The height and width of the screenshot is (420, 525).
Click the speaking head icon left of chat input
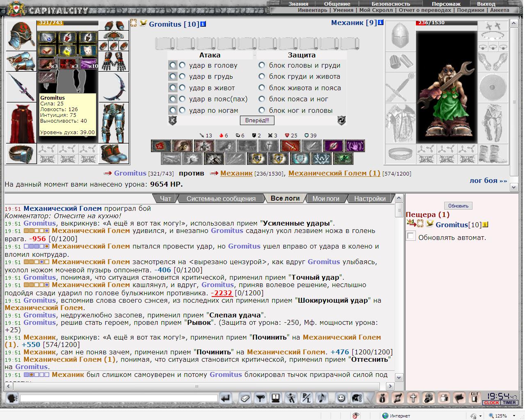coord(12,398)
